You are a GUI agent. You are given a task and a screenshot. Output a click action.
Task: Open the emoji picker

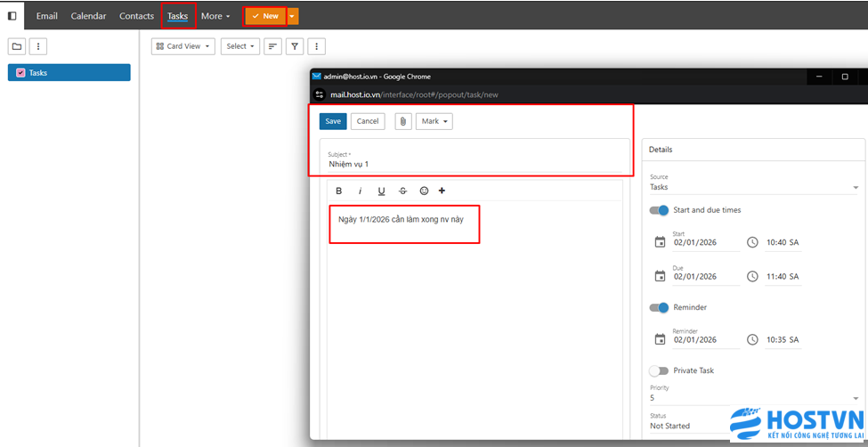(x=424, y=191)
